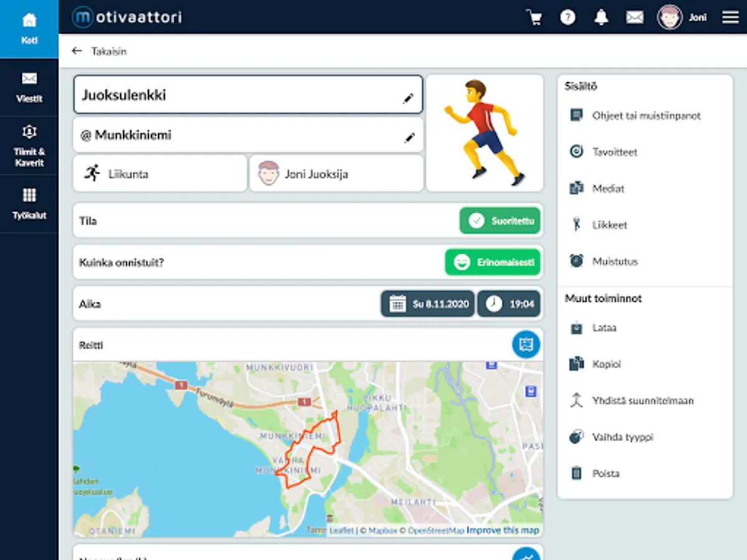Select the Joni Juoksija user box

point(337,174)
